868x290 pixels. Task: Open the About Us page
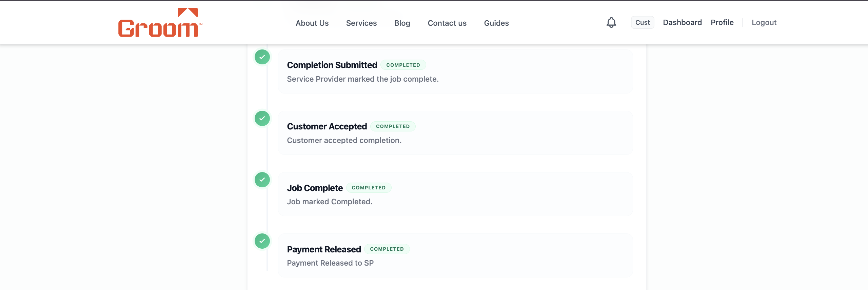coord(312,23)
